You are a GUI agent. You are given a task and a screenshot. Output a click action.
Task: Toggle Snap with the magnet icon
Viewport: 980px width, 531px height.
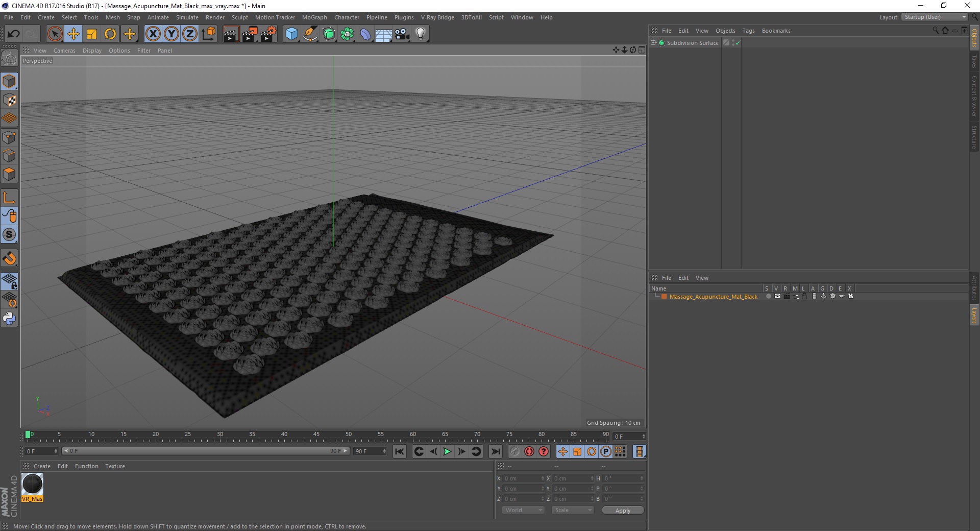click(9, 258)
